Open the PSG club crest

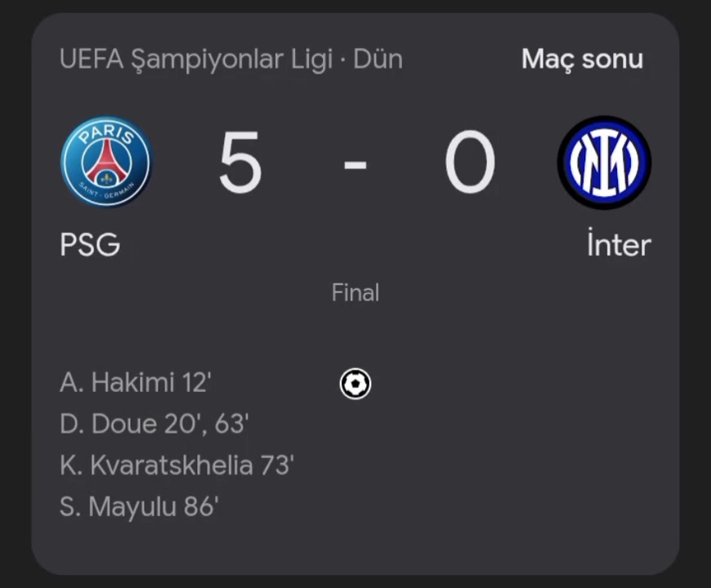point(106,162)
